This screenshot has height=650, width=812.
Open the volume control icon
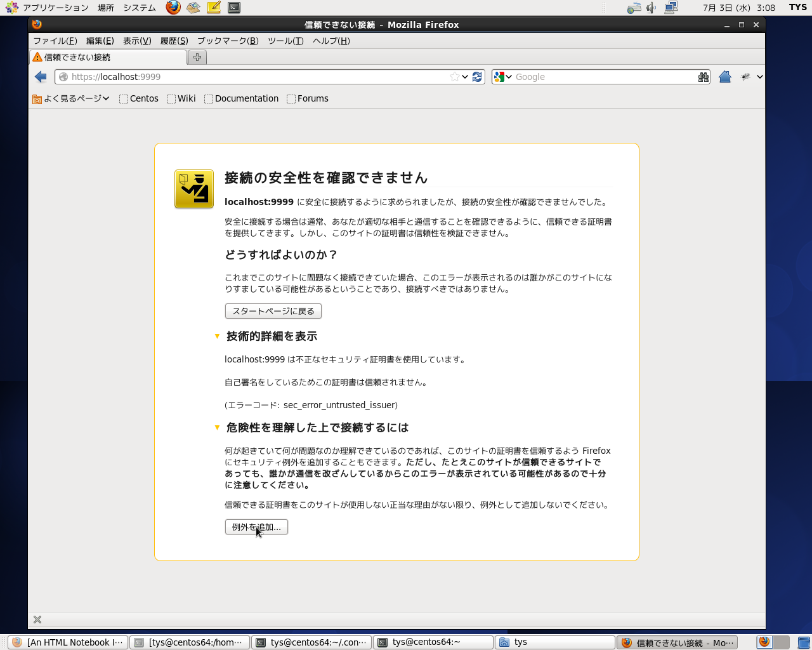[651, 8]
